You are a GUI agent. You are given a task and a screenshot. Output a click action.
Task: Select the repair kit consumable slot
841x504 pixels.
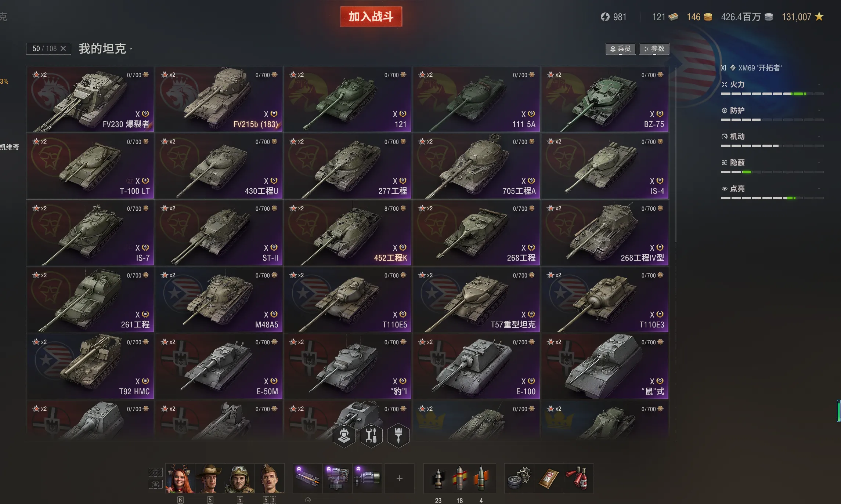coord(519,478)
